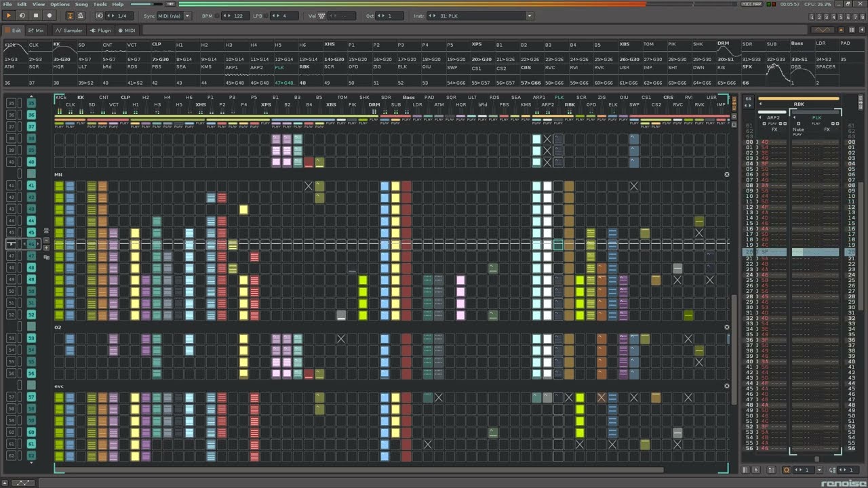
Task: Select sequence row 57 in pattern list
Action: (x=31, y=396)
